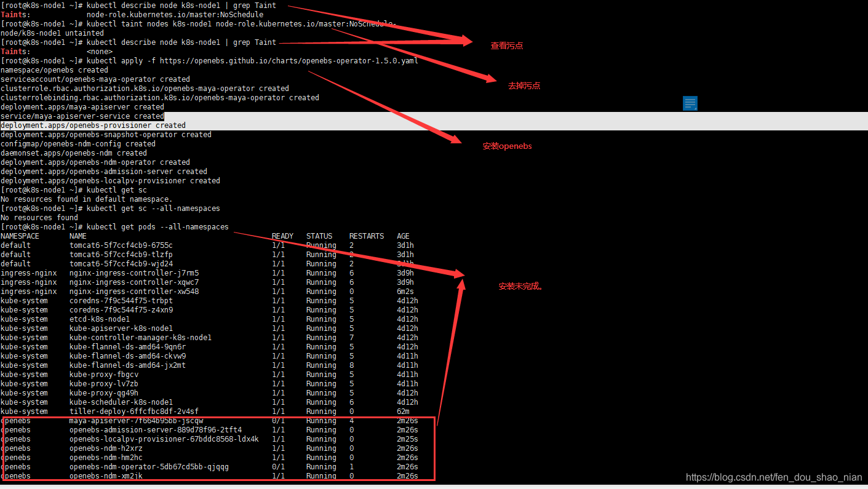Click pod nginx-ingress-controller-xw548
Screen dimensions: 868x489
click(x=134, y=292)
